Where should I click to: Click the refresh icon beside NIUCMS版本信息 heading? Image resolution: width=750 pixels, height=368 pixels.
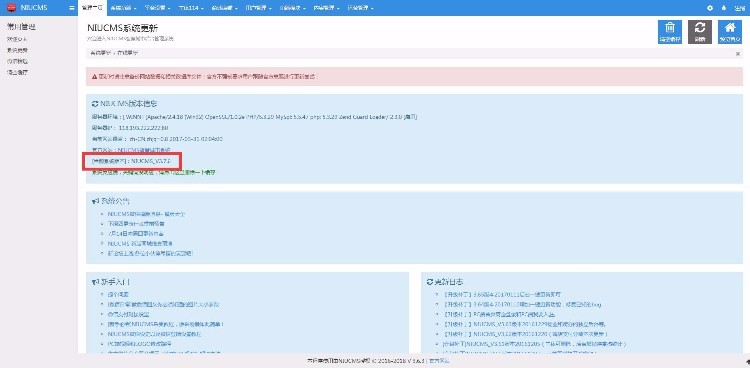[95, 104]
